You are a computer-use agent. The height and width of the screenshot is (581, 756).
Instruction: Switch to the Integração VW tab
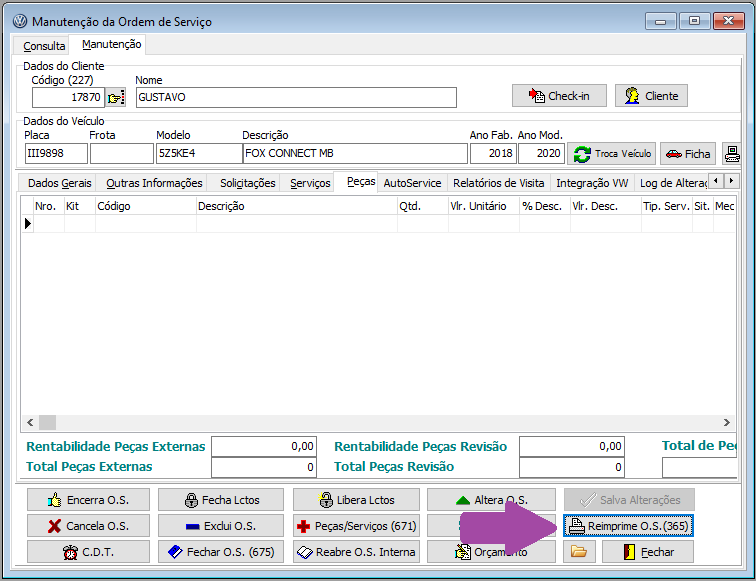coord(592,183)
